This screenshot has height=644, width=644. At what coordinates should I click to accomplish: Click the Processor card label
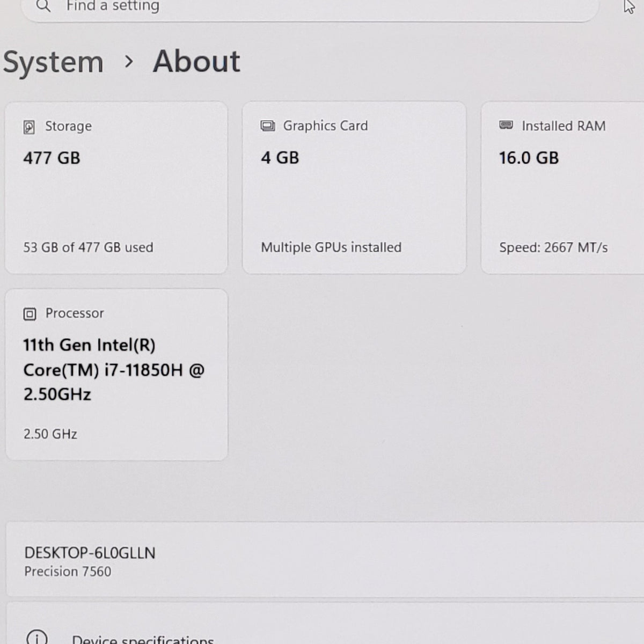click(75, 313)
